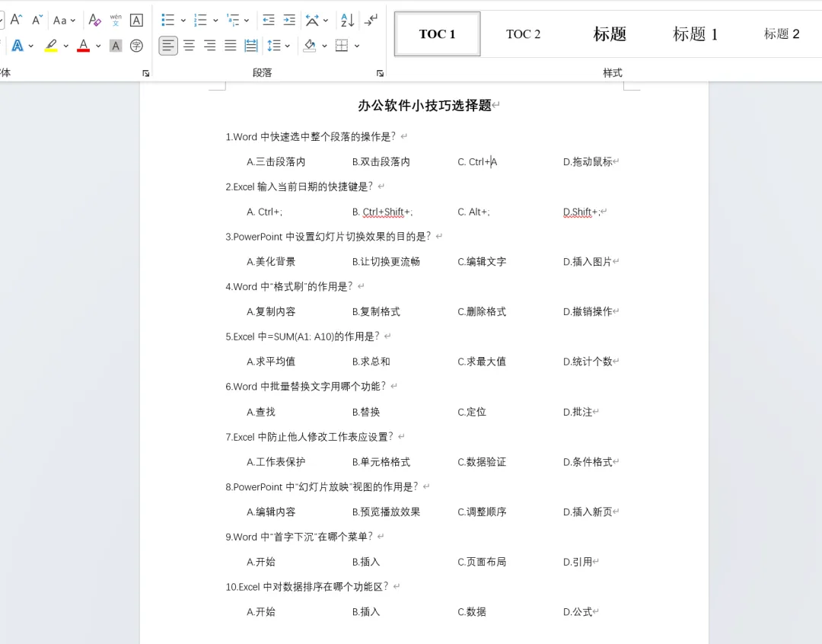Open the multilevel list dropdown arrow
Viewport: 822px width, 644px height.
click(247, 21)
